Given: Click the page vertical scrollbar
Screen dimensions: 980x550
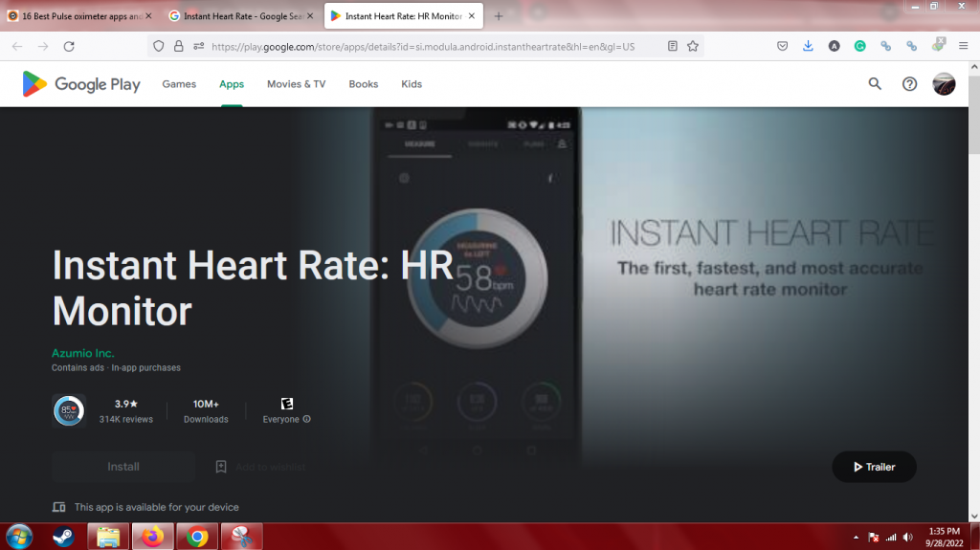Looking at the screenshot, I should tap(974, 113).
